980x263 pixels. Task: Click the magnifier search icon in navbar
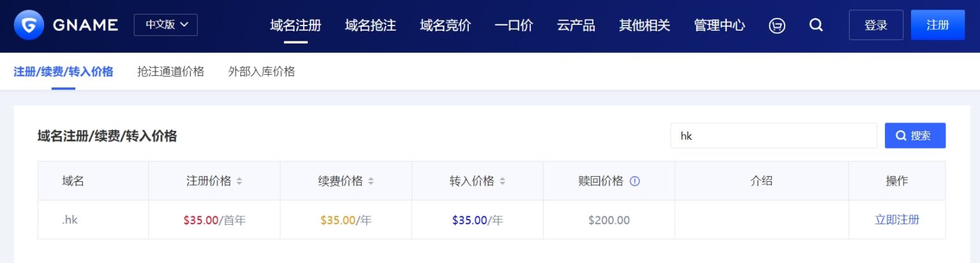pyautogui.click(x=815, y=25)
